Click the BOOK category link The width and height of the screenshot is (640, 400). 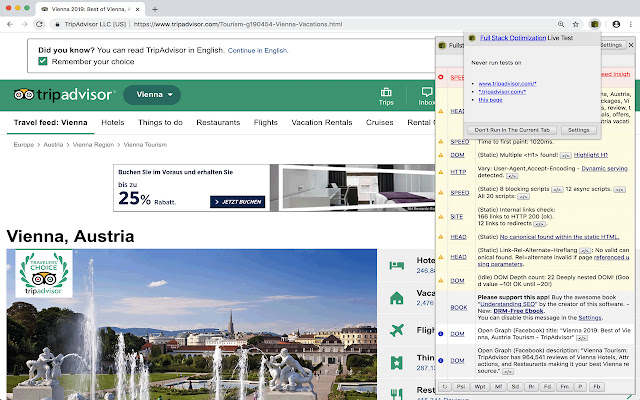(x=459, y=307)
